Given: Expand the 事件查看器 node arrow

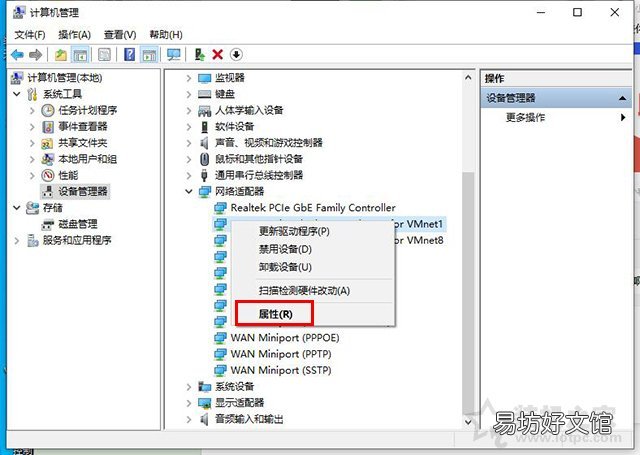Looking at the screenshot, I should (32, 127).
